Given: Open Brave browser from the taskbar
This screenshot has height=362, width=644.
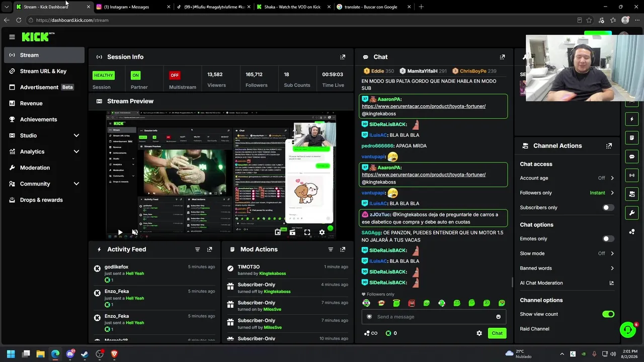Looking at the screenshot, I should tap(114, 354).
